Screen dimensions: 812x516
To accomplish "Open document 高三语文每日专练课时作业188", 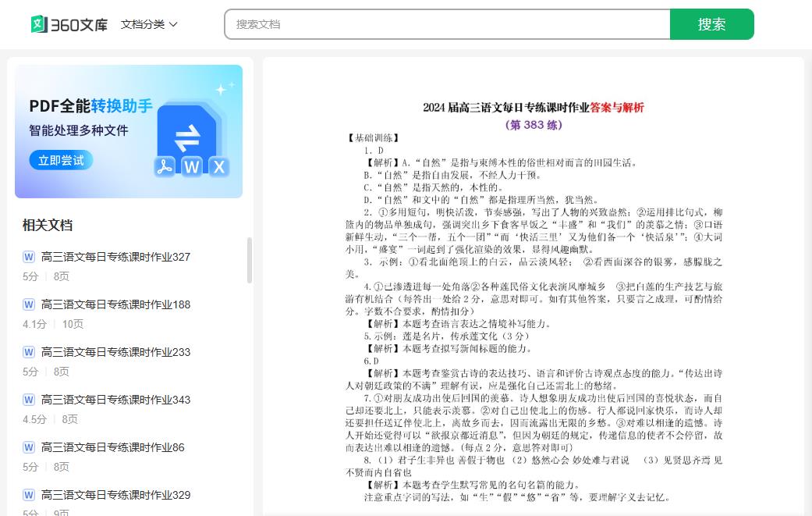I will click(x=115, y=304).
